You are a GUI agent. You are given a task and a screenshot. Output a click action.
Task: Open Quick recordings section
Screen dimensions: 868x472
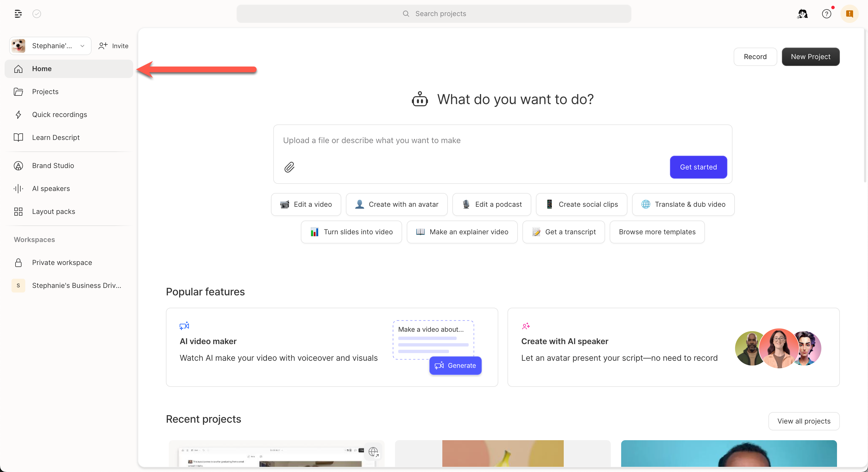59,114
